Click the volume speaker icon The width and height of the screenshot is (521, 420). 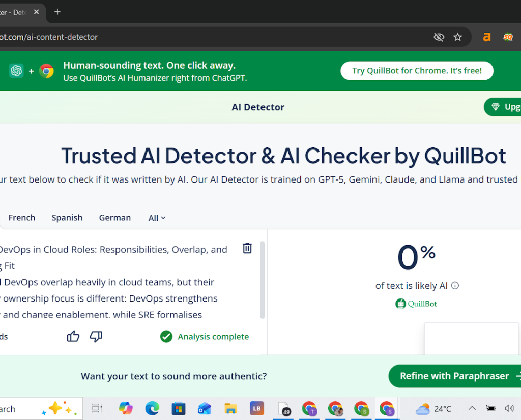509,408
